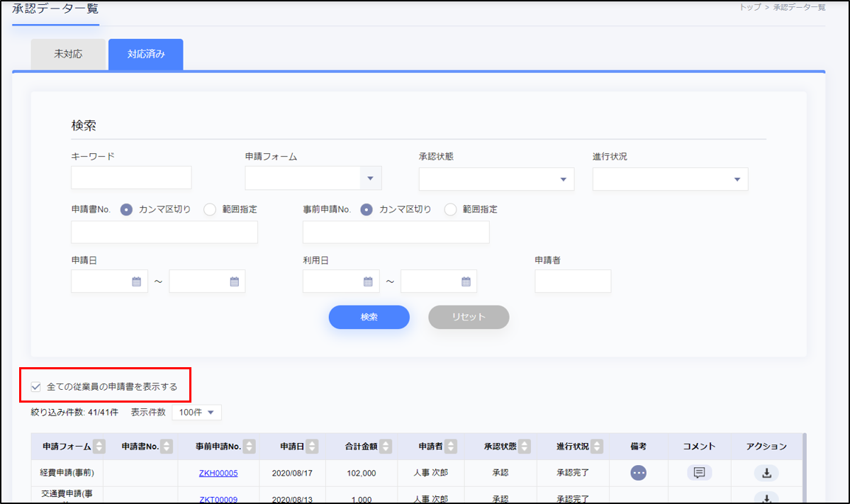Open the comment icon in first row

point(699,473)
